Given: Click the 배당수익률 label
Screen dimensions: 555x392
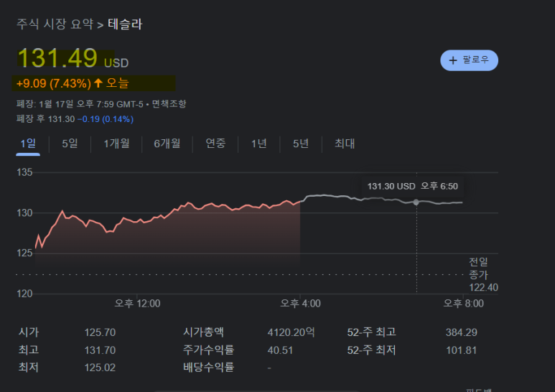Looking at the screenshot, I should [208, 368].
